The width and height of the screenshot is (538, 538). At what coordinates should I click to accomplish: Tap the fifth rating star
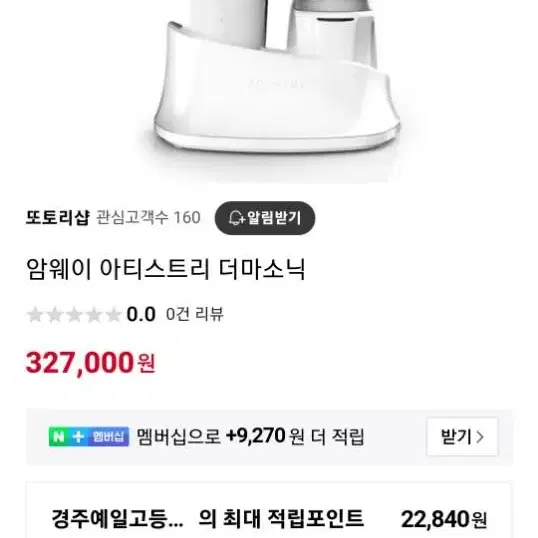point(113,315)
